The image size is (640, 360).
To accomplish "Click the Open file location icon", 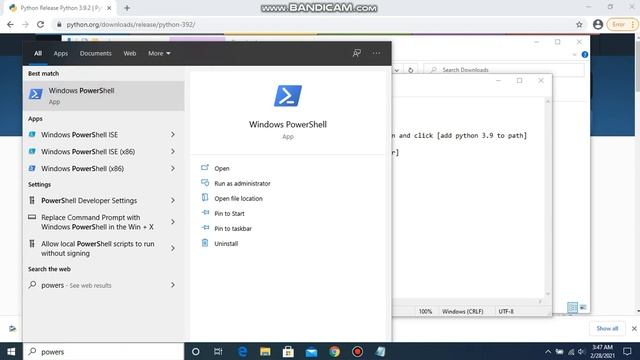I will (x=205, y=198).
